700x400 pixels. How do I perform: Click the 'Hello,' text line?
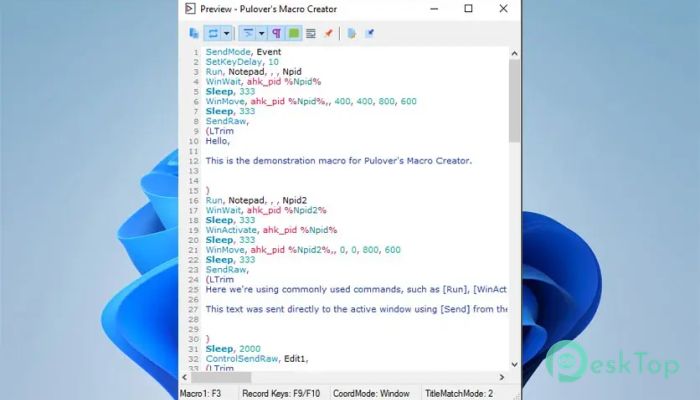[x=217, y=141]
